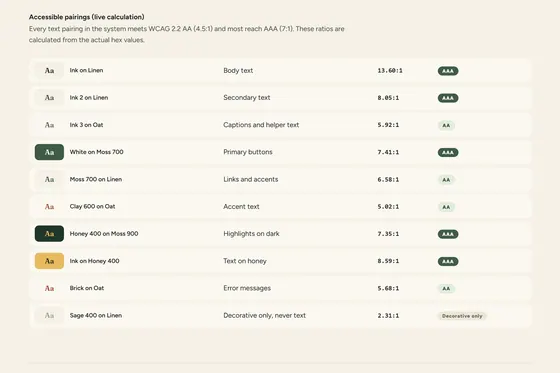
Task: Click the 'Accessible pairings (live calculation)' heading
Action: click(87, 17)
